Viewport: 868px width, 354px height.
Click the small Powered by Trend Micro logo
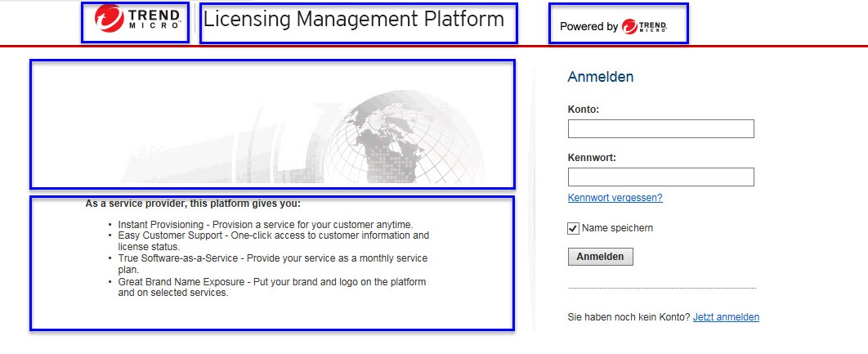click(x=644, y=26)
